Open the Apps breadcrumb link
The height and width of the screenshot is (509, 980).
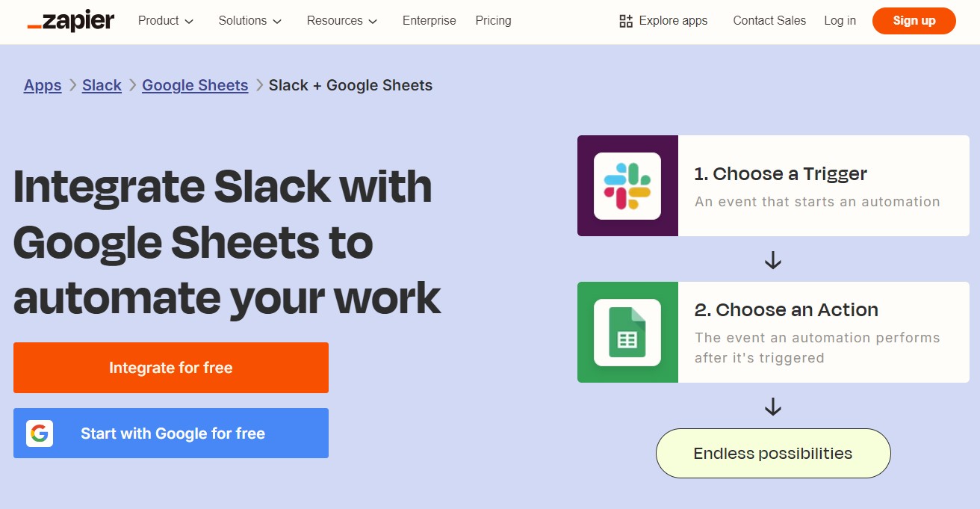[x=42, y=85]
